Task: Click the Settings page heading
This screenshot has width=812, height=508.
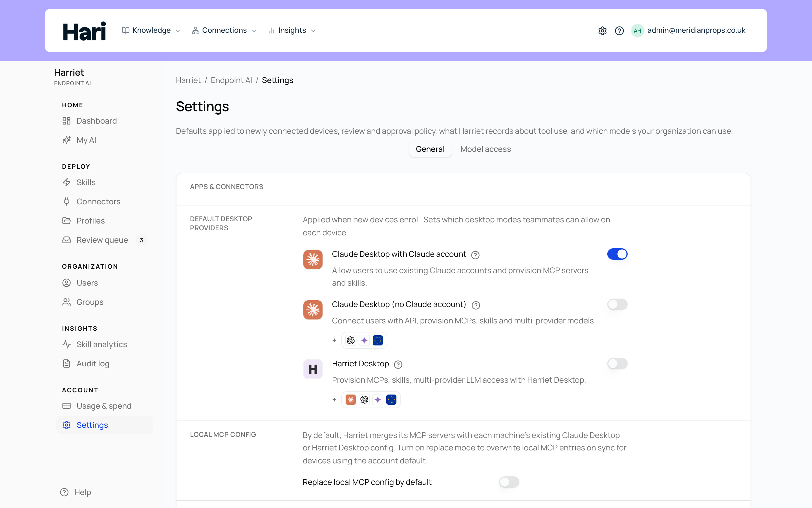Action: coord(202,107)
